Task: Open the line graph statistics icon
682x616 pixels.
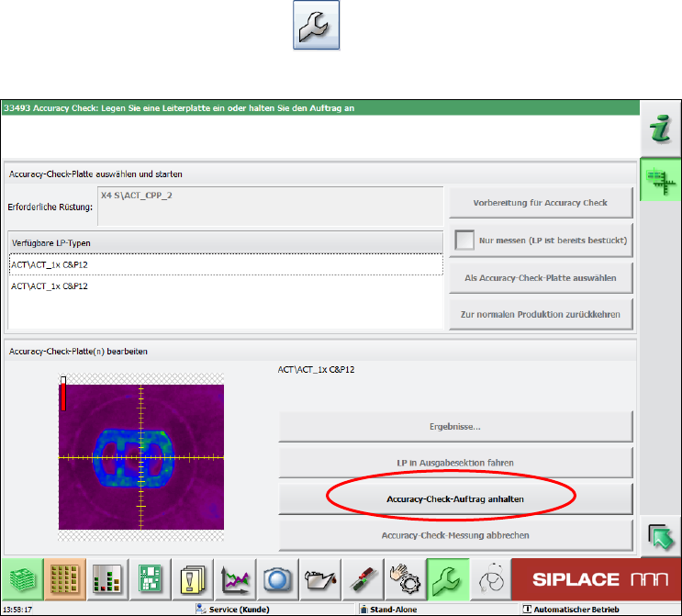Action: 235,579
